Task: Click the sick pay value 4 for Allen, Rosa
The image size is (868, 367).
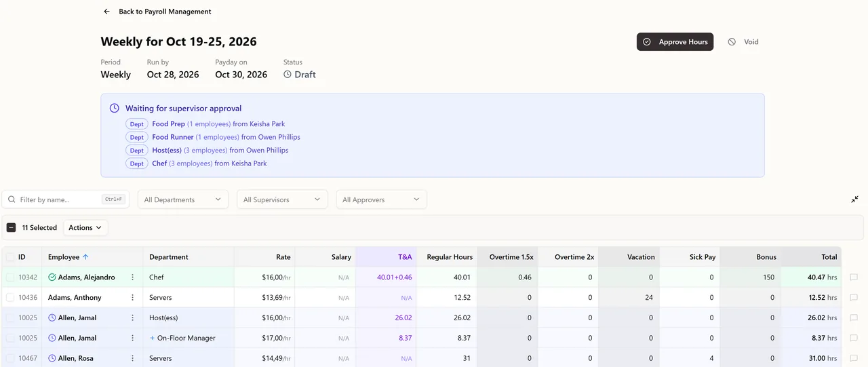Action: pyautogui.click(x=712, y=358)
